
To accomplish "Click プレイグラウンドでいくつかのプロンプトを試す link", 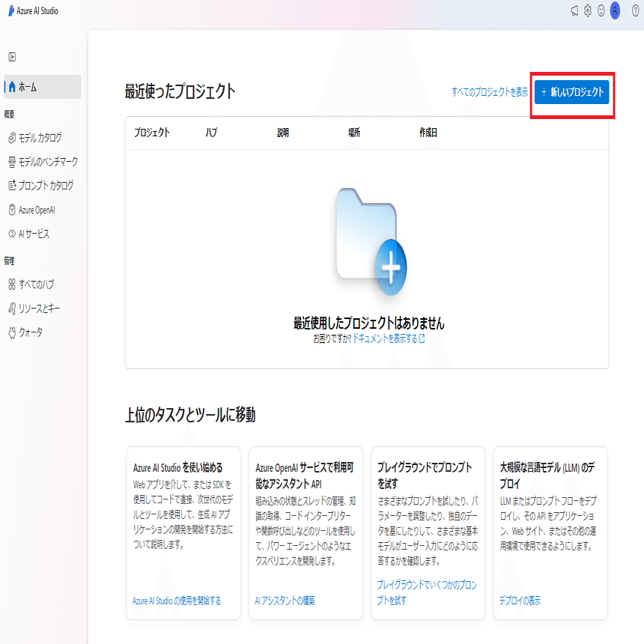I will pyautogui.click(x=427, y=592).
